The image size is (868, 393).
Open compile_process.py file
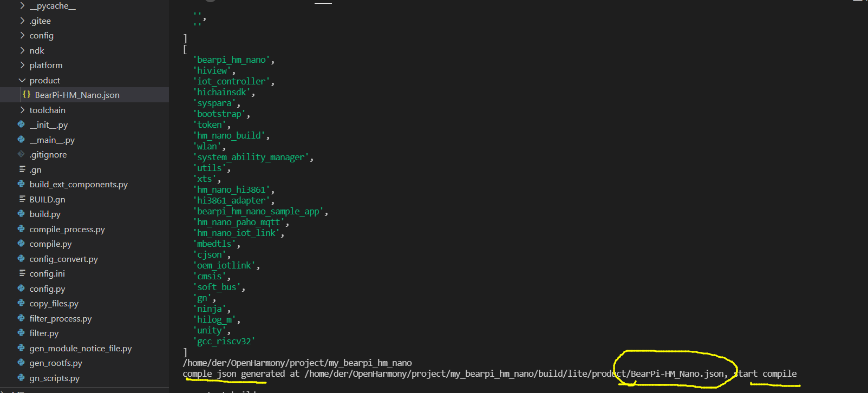tap(67, 230)
